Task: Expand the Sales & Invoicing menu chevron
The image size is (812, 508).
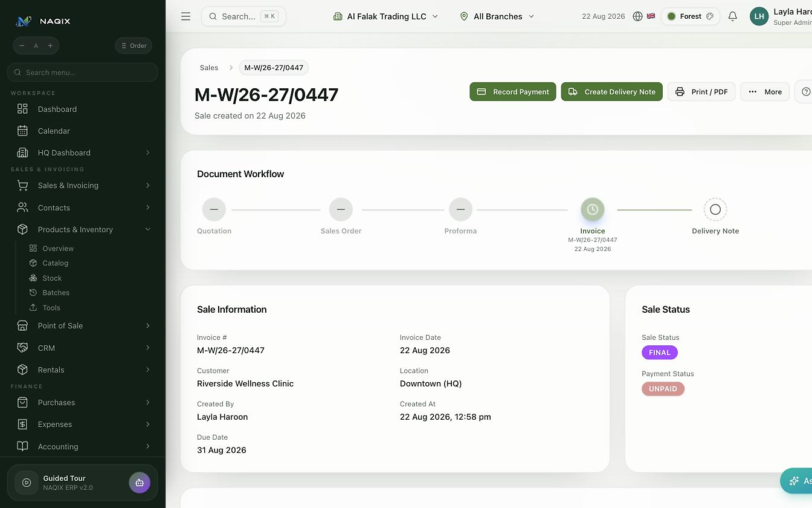Action: click(x=148, y=185)
